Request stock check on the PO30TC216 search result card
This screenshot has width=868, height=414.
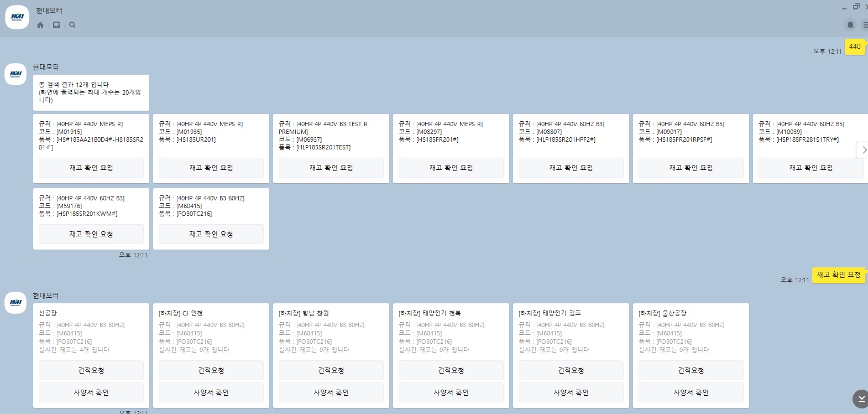click(211, 234)
